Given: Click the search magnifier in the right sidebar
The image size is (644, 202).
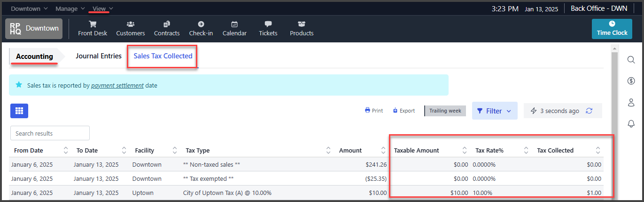Looking at the screenshot, I should [x=631, y=59].
